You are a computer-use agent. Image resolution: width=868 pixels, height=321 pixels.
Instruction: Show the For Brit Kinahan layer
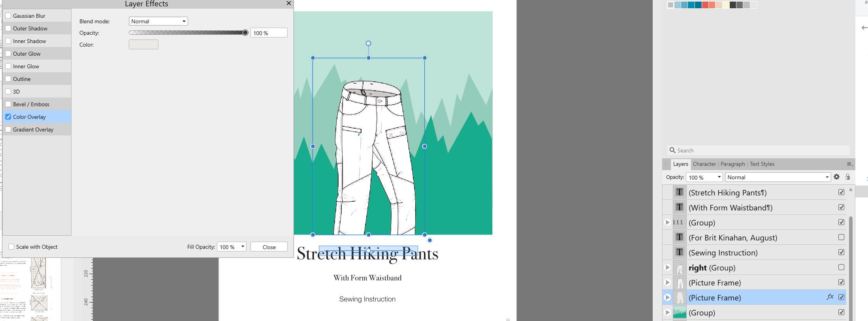841,237
